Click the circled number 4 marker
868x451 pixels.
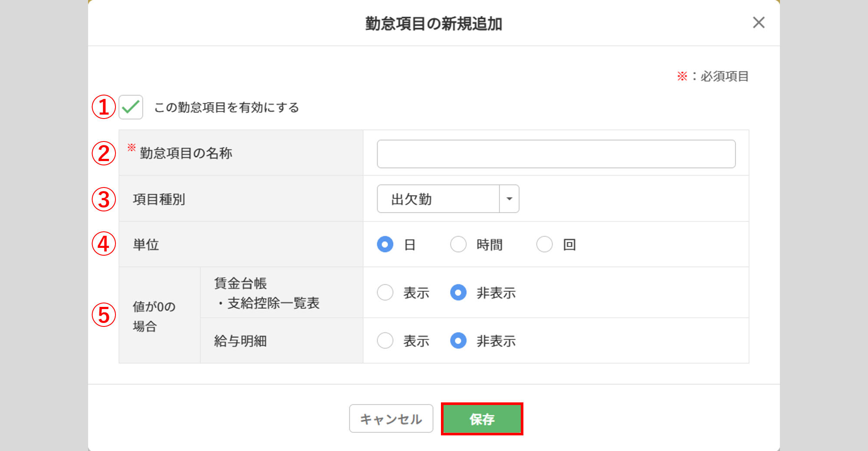point(104,244)
